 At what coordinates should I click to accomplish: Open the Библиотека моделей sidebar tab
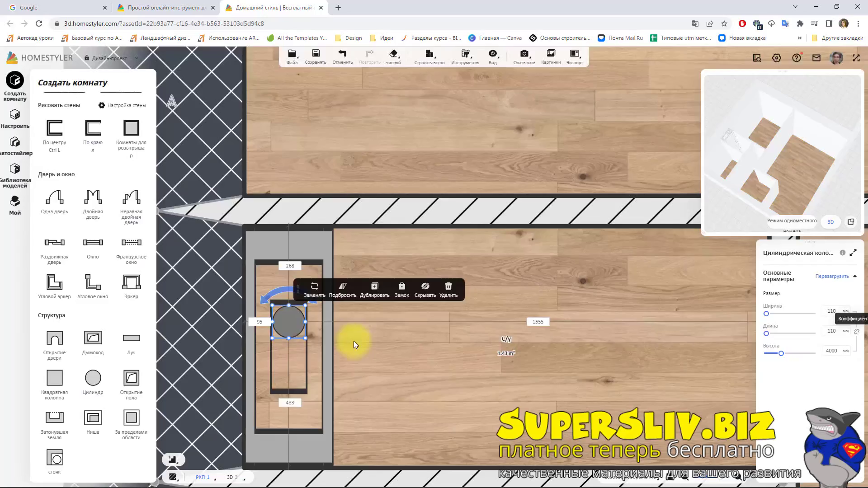pyautogui.click(x=15, y=175)
